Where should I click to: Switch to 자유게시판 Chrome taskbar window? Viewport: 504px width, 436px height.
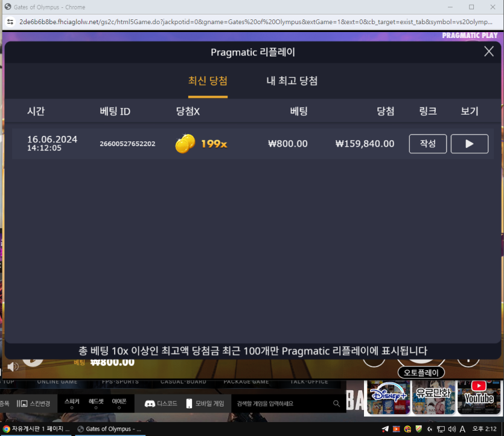pyautogui.click(x=36, y=429)
